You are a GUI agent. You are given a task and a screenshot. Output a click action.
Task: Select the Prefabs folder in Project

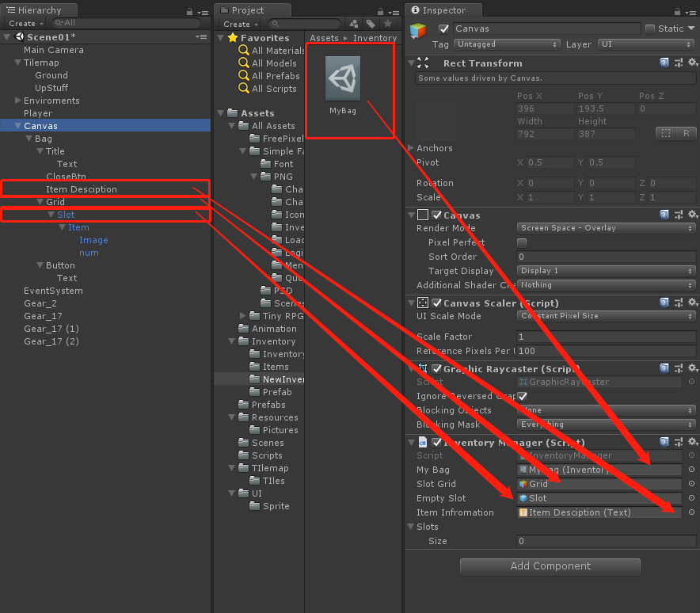point(268,405)
